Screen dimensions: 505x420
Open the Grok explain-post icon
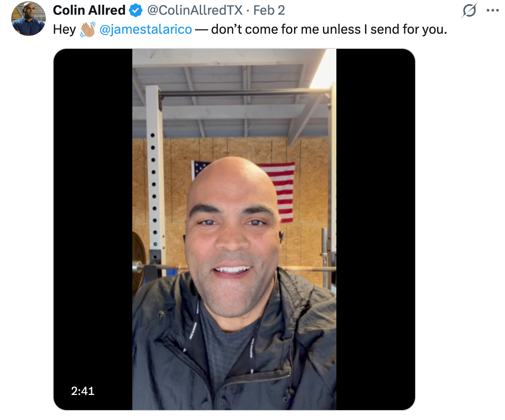(469, 10)
